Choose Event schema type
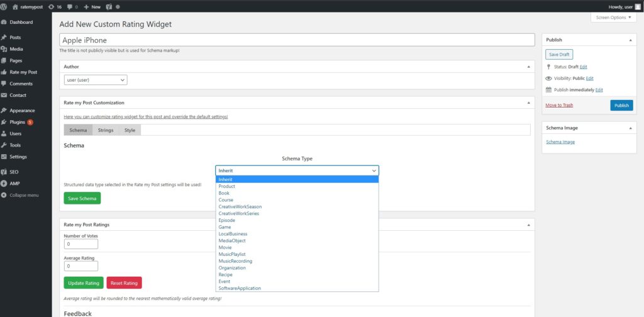Viewport: 644px width, 317px height. point(297,281)
